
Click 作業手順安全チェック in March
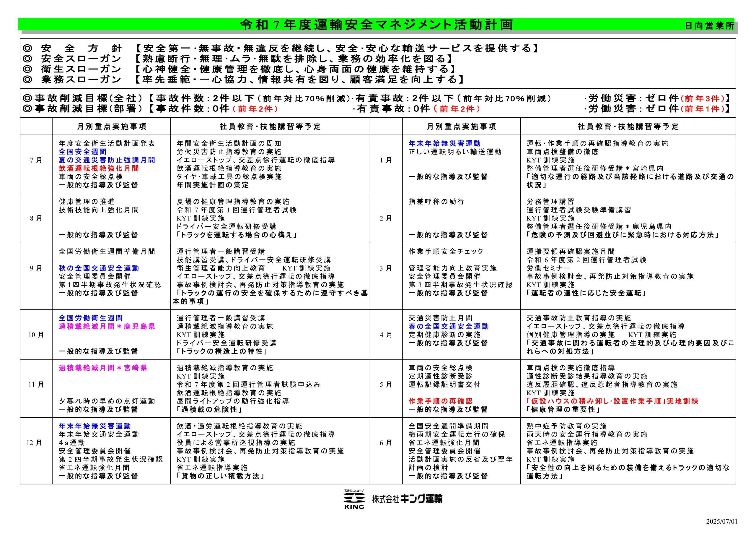tap(446, 252)
